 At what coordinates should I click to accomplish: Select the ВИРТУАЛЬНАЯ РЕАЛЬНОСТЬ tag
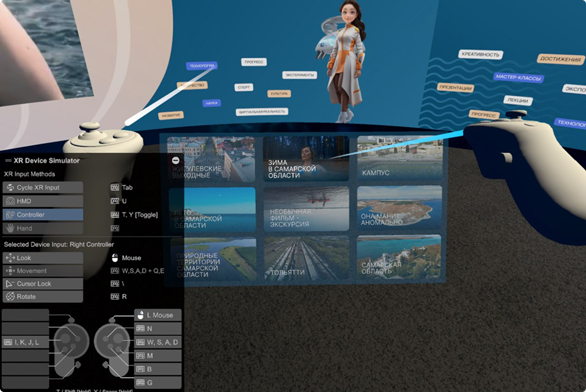262,112
